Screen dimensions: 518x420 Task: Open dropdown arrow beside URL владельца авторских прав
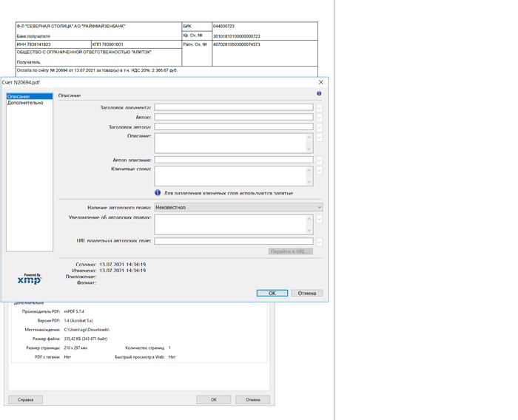coord(319,242)
